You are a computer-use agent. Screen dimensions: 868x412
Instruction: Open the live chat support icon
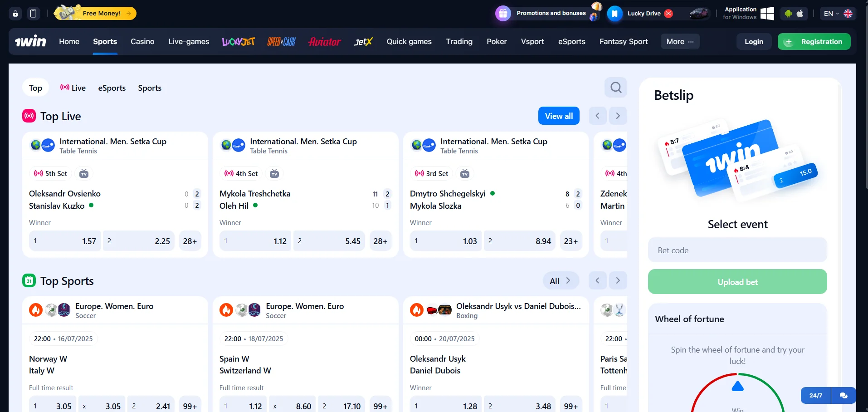844,395
